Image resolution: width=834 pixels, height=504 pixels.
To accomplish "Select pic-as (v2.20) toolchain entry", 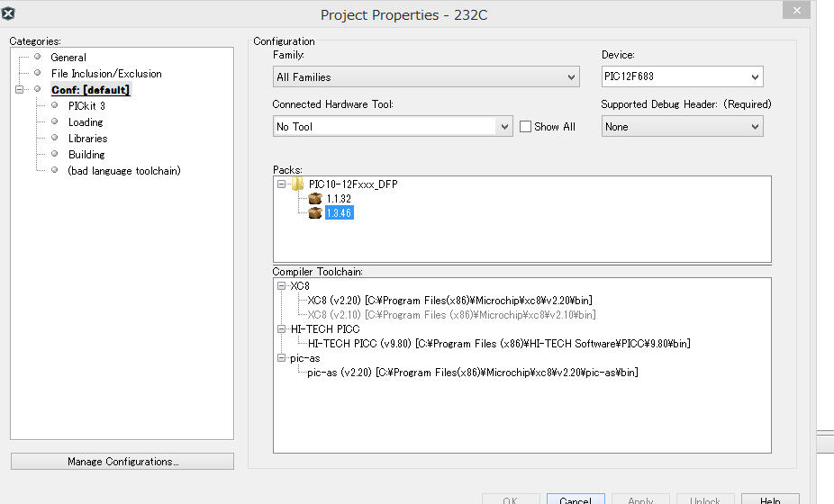I will click(x=473, y=373).
